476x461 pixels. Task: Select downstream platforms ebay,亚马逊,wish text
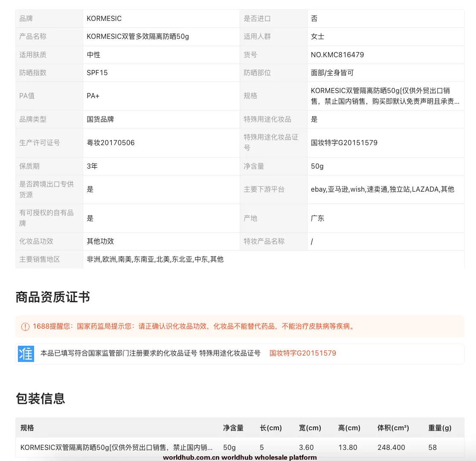pyautogui.click(x=383, y=190)
